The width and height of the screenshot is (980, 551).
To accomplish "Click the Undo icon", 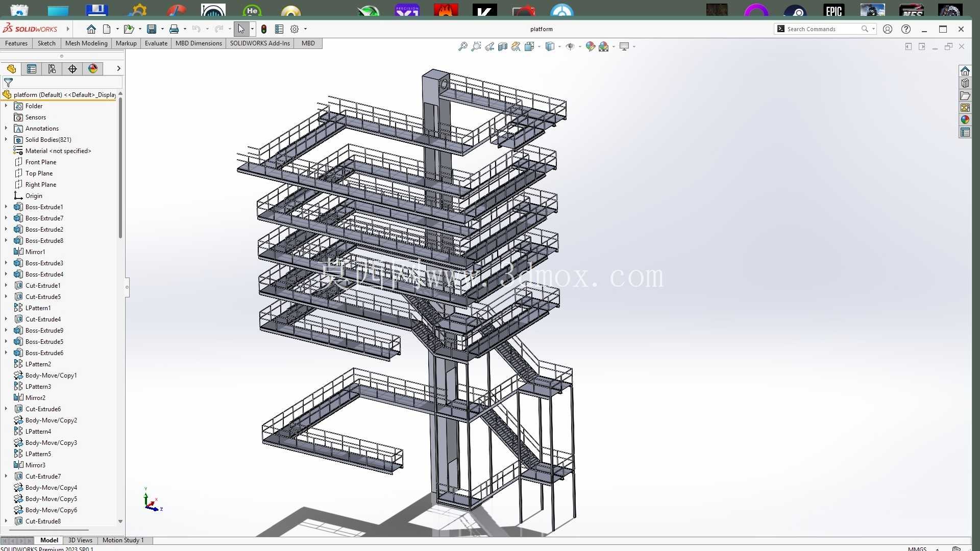I will [x=197, y=29].
